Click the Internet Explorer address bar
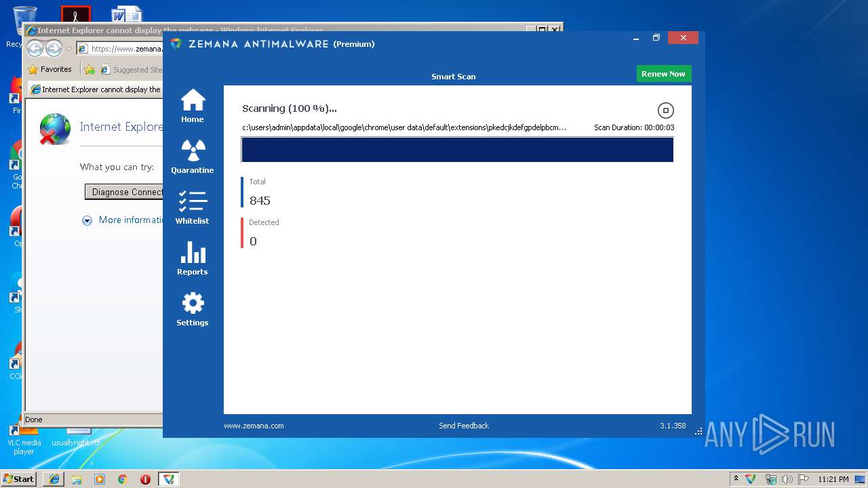Viewport: 868px width, 488px height. (x=119, y=49)
